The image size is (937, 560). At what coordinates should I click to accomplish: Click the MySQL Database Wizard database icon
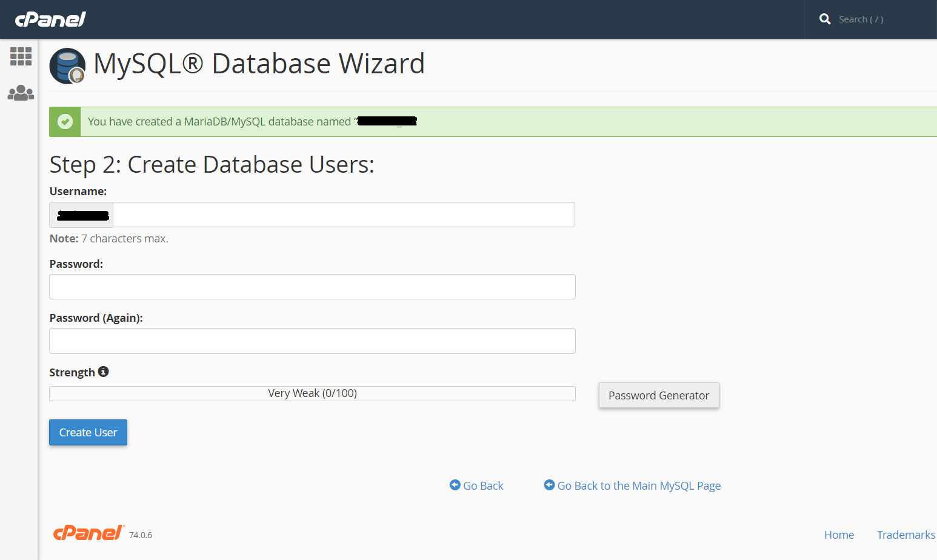(67, 65)
